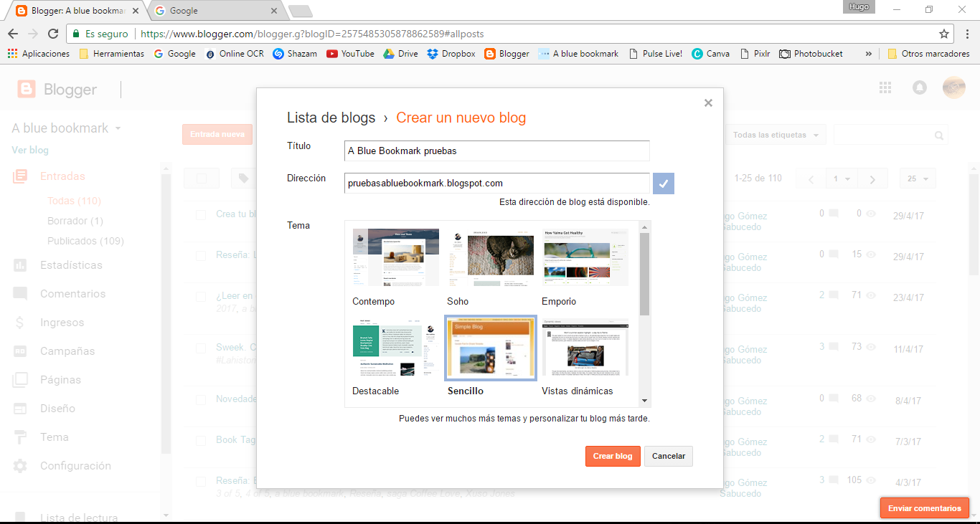Open the Estadísticas sidebar section

point(71,265)
